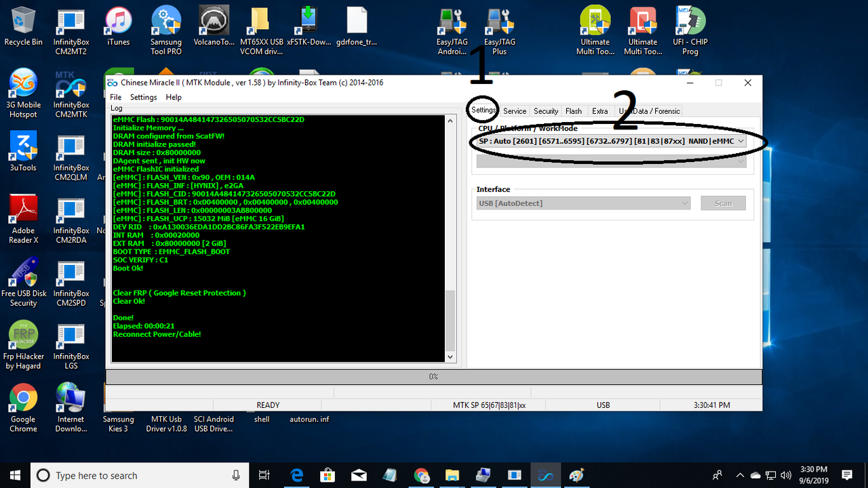The height and width of the screenshot is (488, 868).
Task: Click the log scrollbar down arrow
Action: (450, 357)
